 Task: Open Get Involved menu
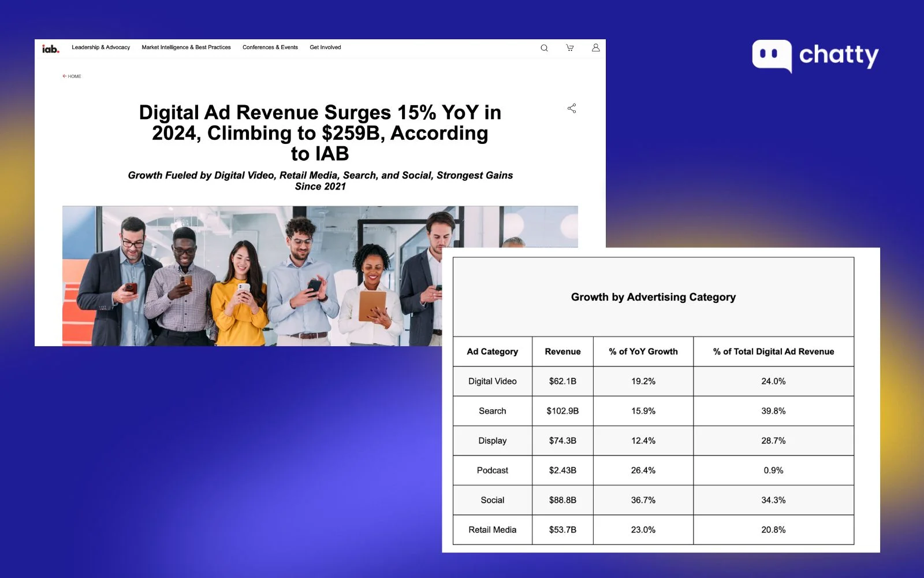click(x=325, y=47)
